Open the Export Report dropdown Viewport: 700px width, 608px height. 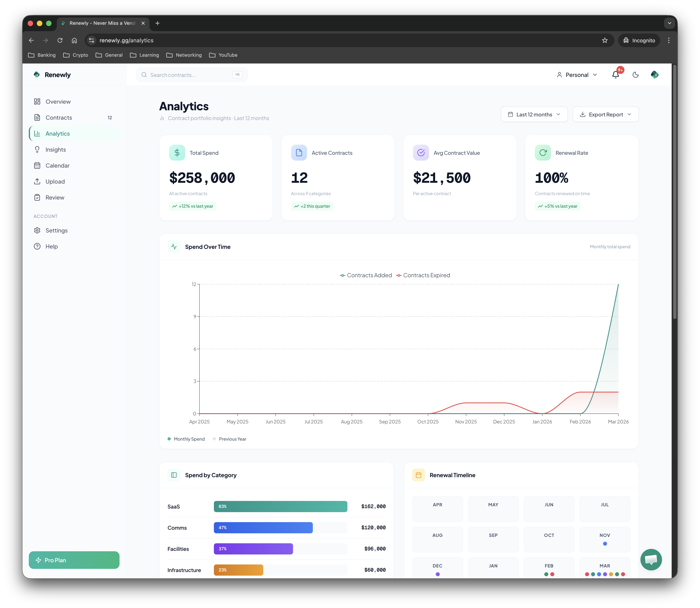coord(605,114)
